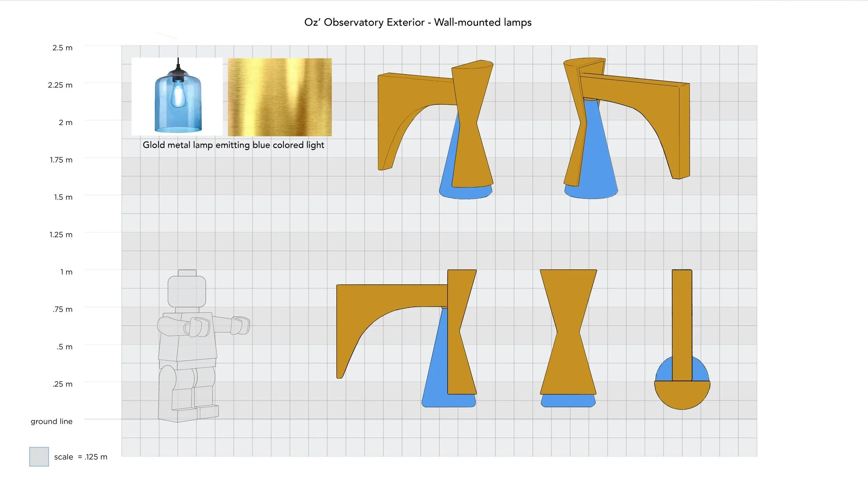Click the blue glass pendant lamp photo
The height and width of the screenshot is (488, 868).
(x=177, y=97)
